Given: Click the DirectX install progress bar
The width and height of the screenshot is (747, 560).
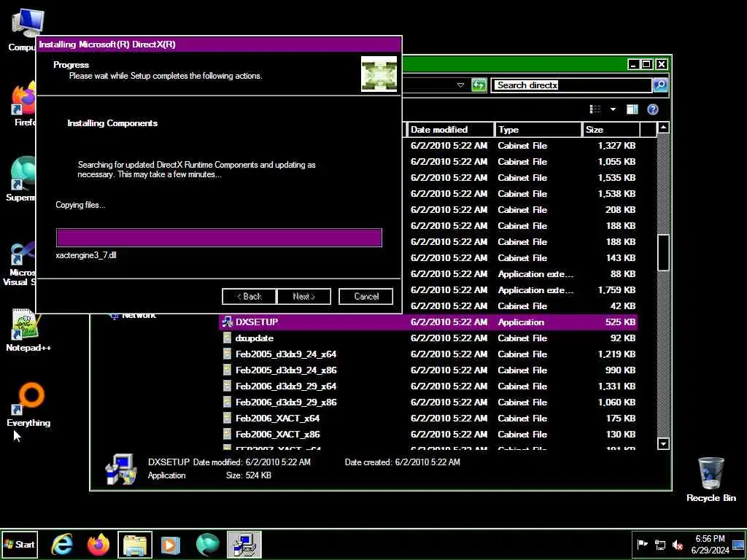Looking at the screenshot, I should pos(219,238).
